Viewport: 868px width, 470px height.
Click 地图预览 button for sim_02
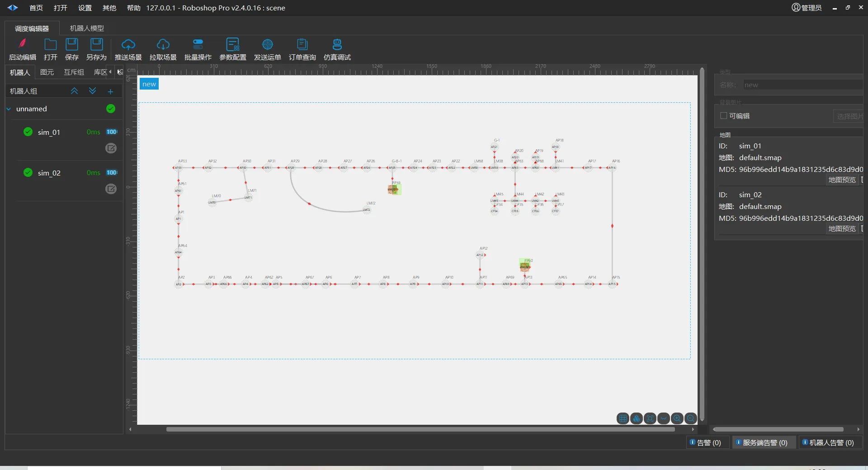point(842,228)
